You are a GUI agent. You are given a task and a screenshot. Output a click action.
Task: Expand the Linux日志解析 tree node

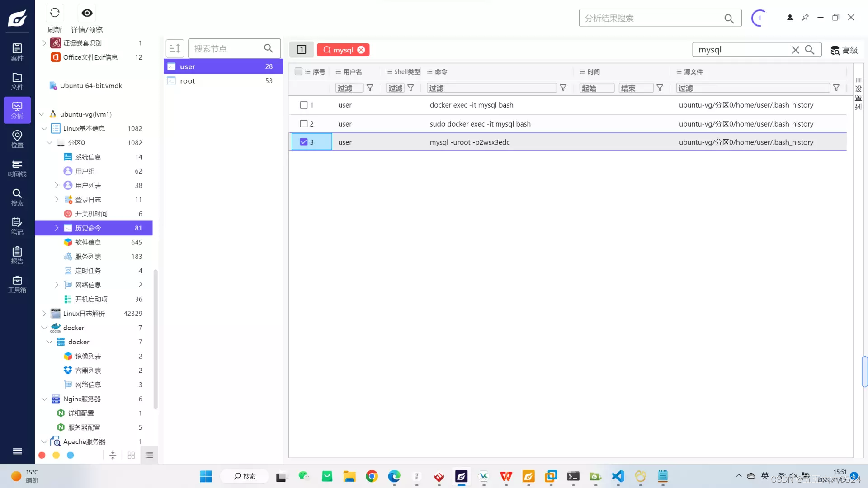[44, 313]
